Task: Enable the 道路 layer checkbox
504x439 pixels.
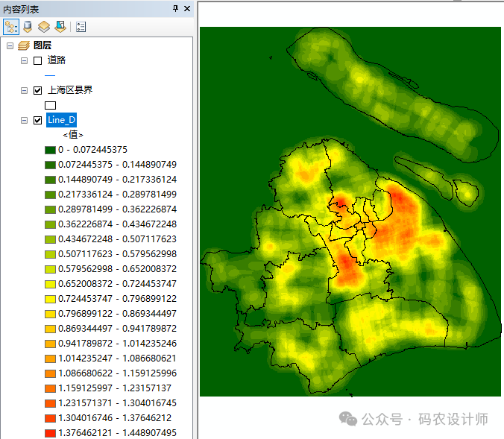Action: [37, 60]
